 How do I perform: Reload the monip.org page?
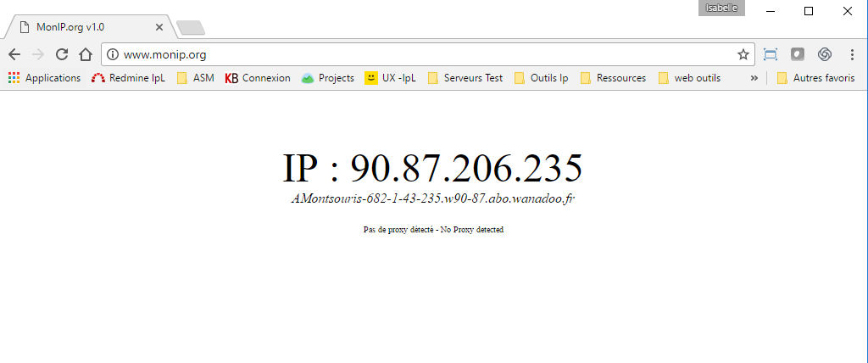point(61,54)
